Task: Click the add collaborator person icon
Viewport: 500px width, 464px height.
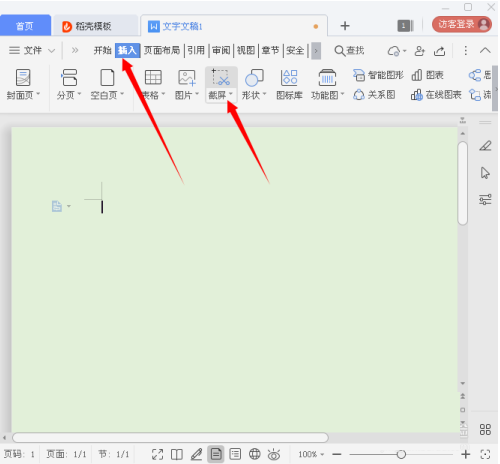Action: tap(419, 51)
